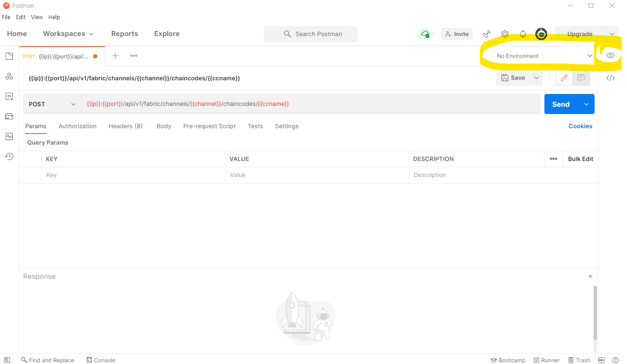The width and height of the screenshot is (627, 364).
Task: Open the code snippet icon
Action: pyautogui.click(x=611, y=78)
